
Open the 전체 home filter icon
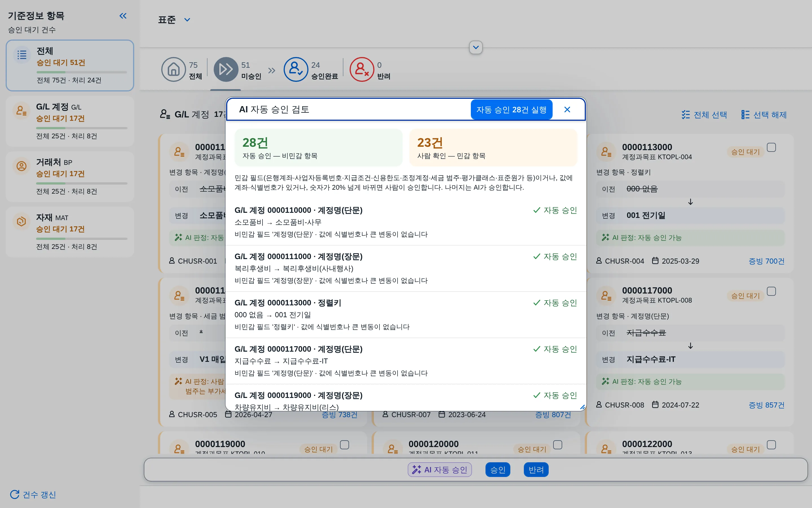tap(173, 69)
